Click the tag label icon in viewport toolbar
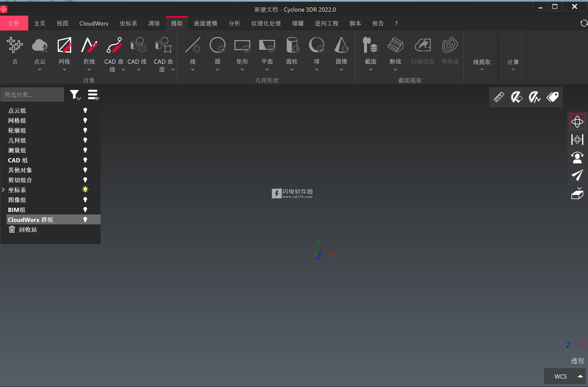The height and width of the screenshot is (387, 588). point(553,97)
